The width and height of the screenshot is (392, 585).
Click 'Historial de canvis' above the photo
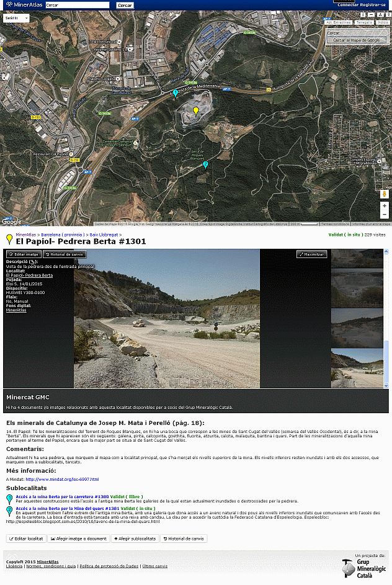65,254
